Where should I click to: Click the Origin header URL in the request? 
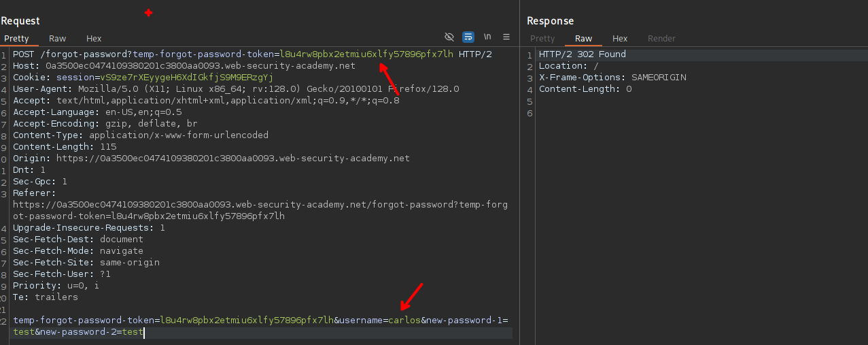[233, 159]
